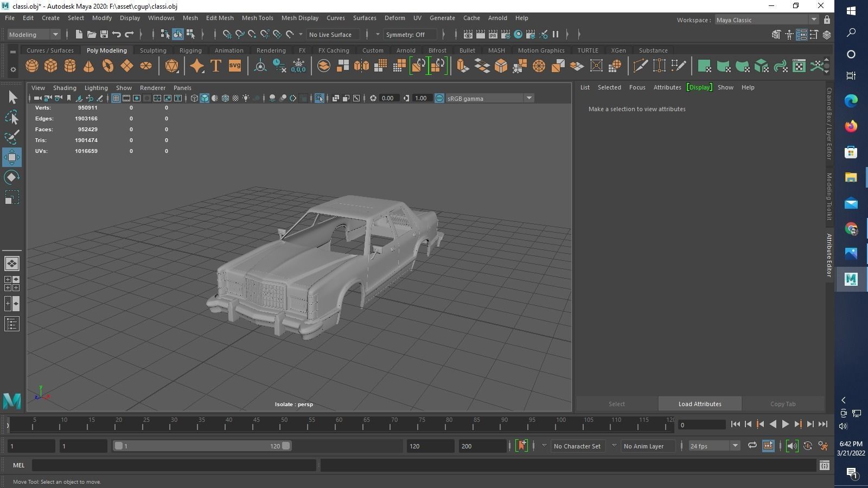Open IPR render icon
Screen dimensions: 868x488
(493, 34)
